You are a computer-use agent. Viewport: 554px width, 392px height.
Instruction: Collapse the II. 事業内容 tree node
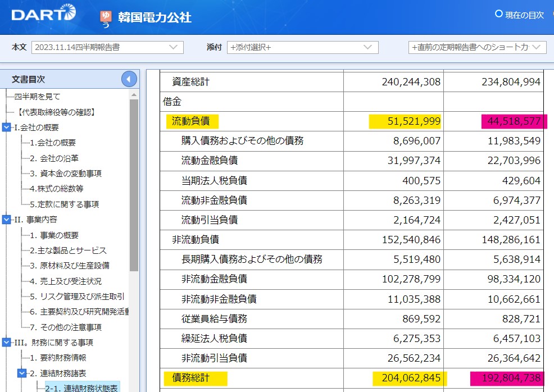click(x=6, y=220)
